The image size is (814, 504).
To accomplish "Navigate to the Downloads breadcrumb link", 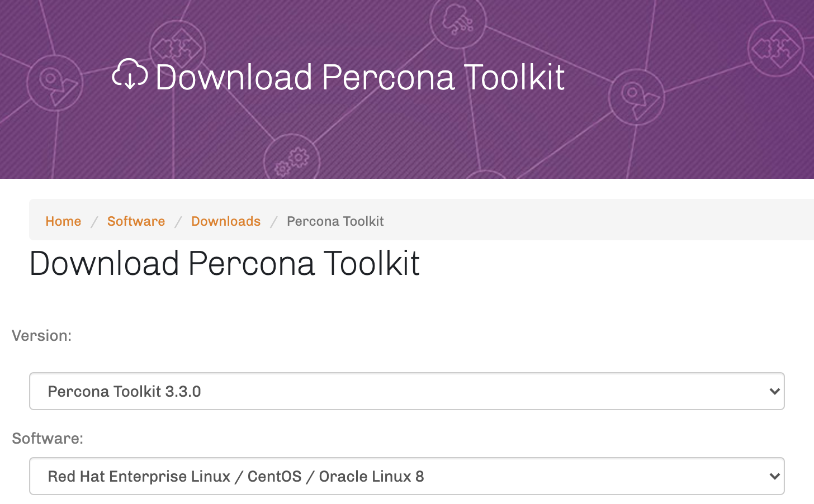I will (226, 221).
